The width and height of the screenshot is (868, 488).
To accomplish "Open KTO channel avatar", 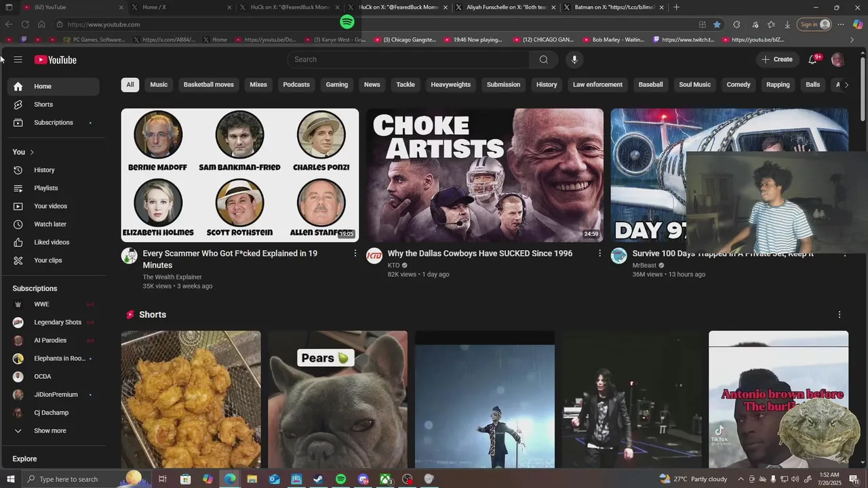I will click(x=374, y=256).
